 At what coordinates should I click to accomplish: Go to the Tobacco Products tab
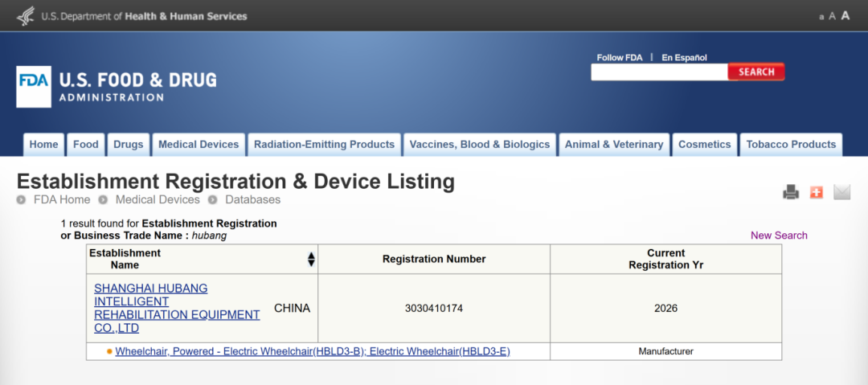pos(791,145)
